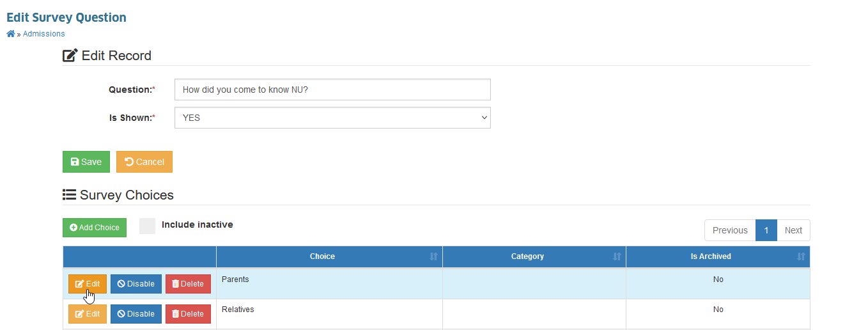This screenshot has height=330, width=868.
Task: Go to Next page of choices
Action: [793, 230]
